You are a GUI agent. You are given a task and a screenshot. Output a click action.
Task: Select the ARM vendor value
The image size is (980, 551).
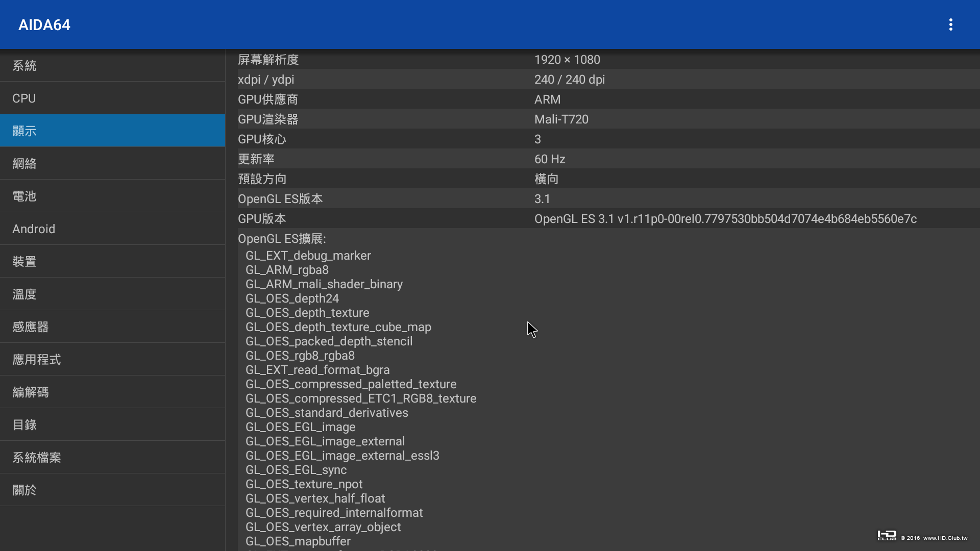coord(547,99)
